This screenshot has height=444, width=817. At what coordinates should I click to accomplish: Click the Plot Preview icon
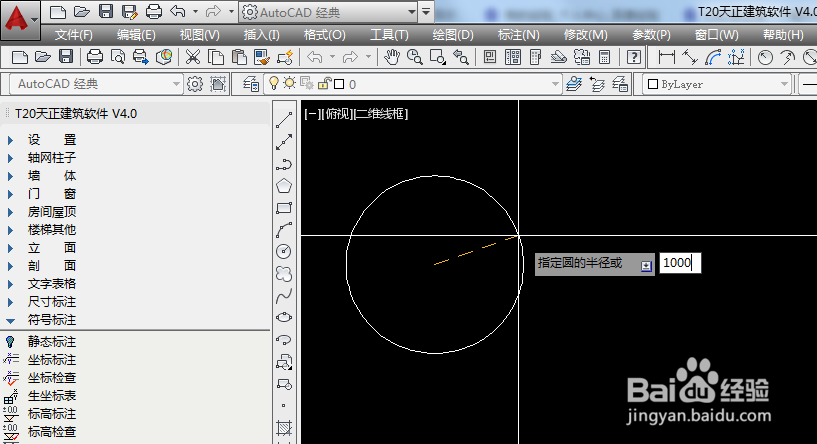(x=118, y=57)
